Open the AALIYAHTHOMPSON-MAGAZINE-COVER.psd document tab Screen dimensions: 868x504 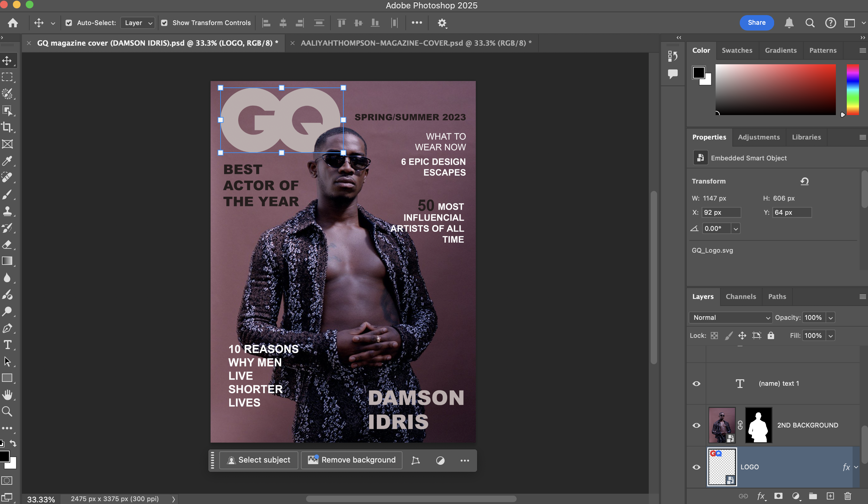coord(416,43)
